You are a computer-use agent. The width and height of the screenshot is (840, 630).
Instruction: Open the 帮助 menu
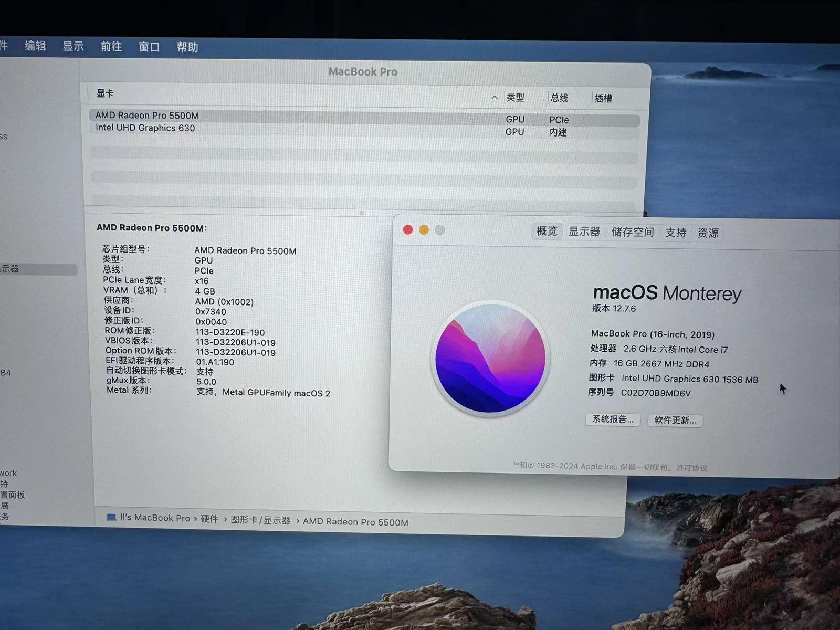[187, 47]
